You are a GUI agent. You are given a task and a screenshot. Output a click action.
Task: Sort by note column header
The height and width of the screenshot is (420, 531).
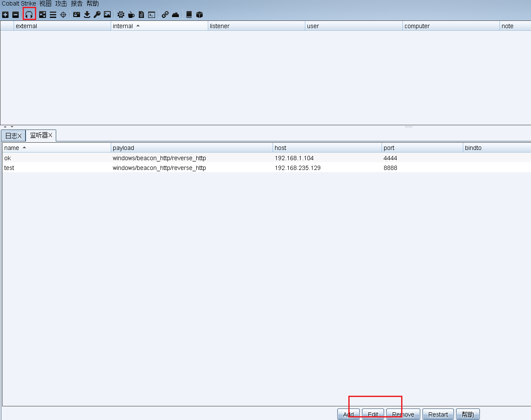coord(515,26)
